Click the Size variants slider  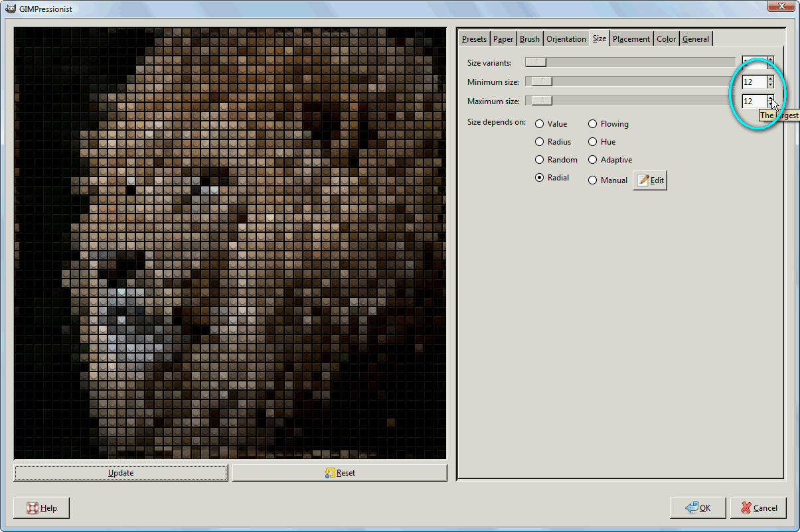click(630, 62)
